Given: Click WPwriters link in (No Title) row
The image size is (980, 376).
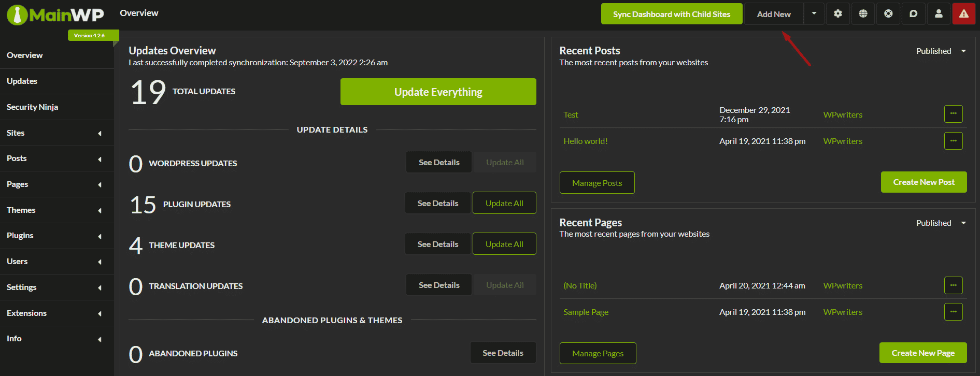Looking at the screenshot, I should [x=843, y=285].
